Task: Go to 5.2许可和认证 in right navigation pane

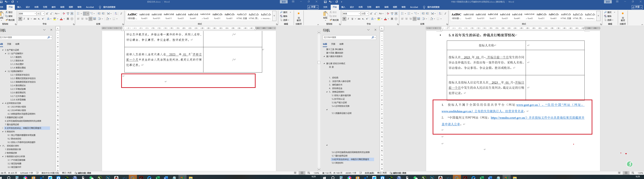Action: [338, 99]
